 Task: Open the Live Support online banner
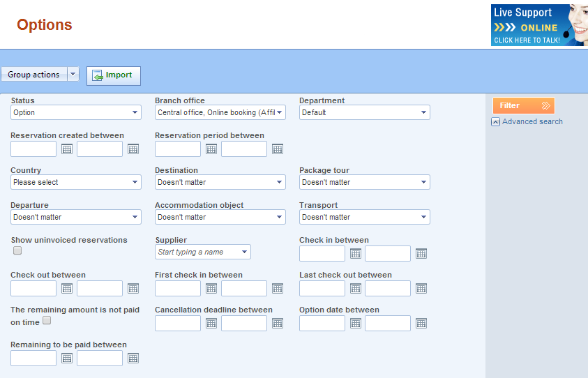(x=539, y=25)
